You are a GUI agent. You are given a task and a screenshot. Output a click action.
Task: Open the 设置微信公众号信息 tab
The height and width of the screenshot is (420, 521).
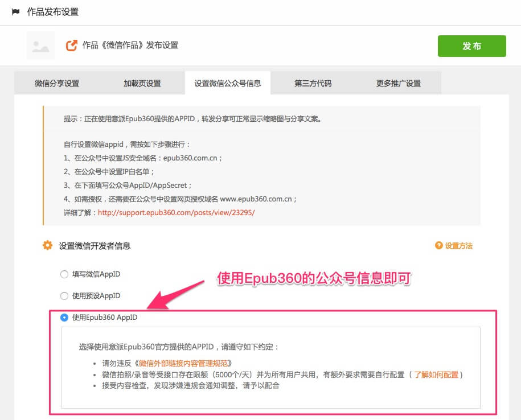point(228,83)
